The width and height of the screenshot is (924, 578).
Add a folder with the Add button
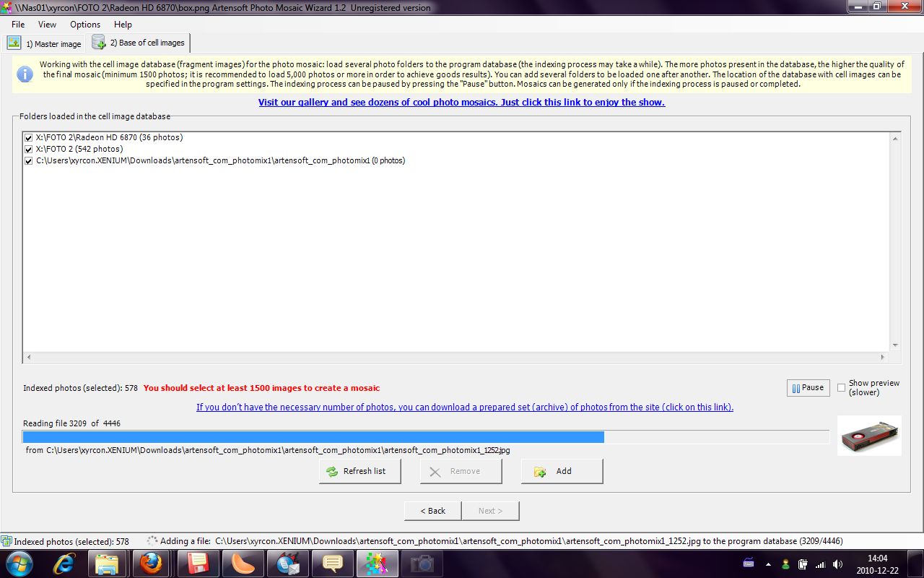coord(562,471)
